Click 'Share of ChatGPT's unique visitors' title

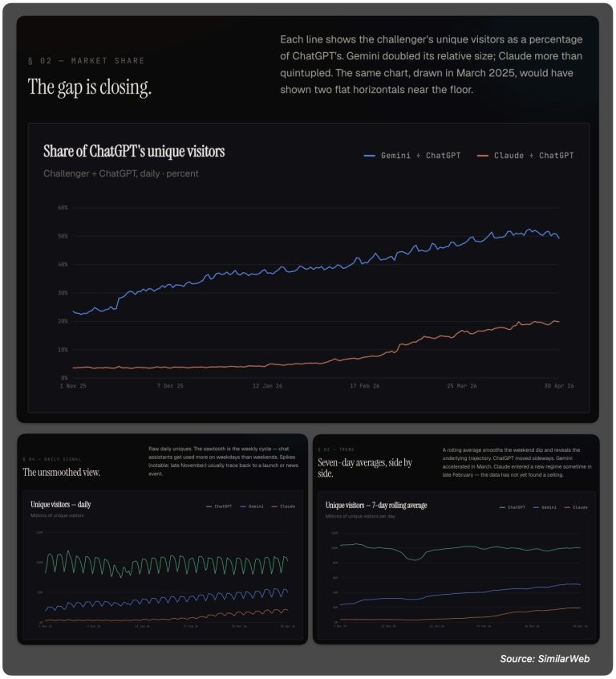pos(134,151)
